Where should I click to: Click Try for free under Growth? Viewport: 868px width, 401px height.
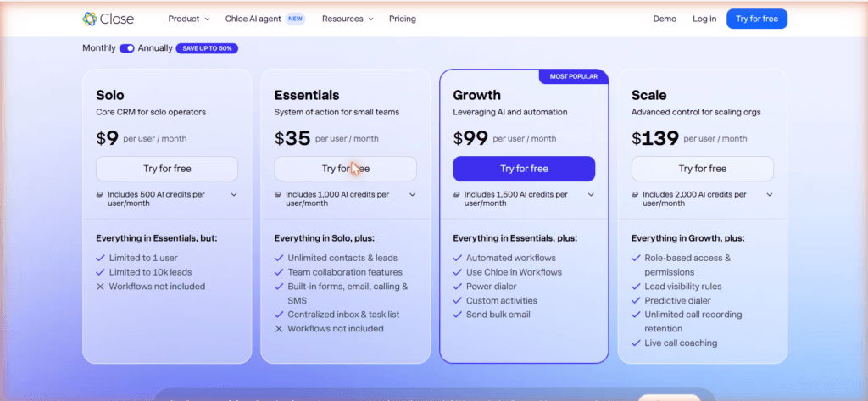pyautogui.click(x=524, y=169)
